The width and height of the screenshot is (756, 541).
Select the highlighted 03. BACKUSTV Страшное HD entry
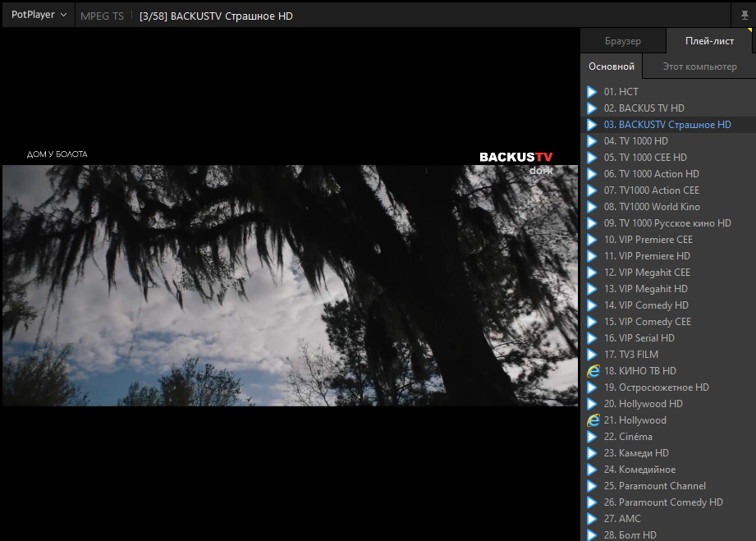tap(668, 125)
